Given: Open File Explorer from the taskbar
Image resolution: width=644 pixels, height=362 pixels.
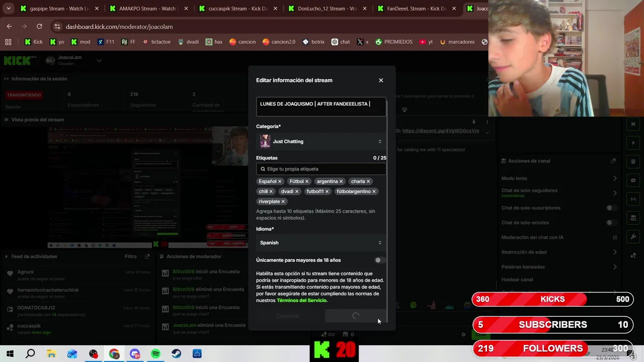Looking at the screenshot, I should pyautogui.click(x=51, y=354).
